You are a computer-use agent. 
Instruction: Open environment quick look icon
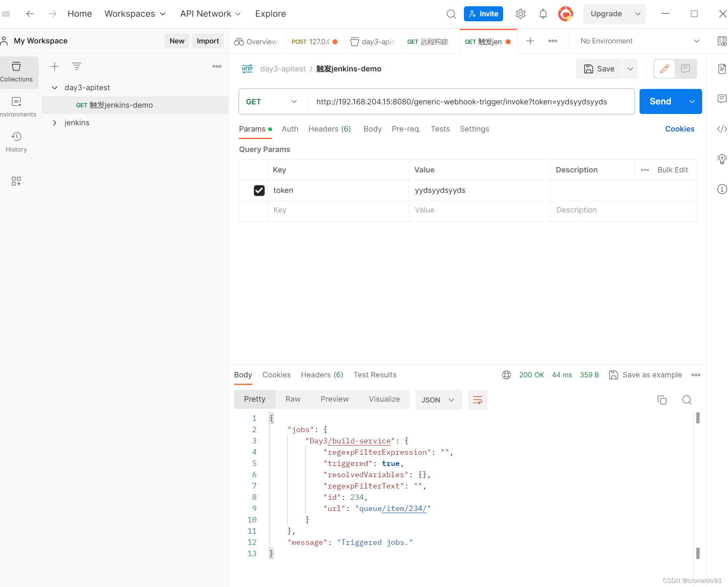point(722,41)
